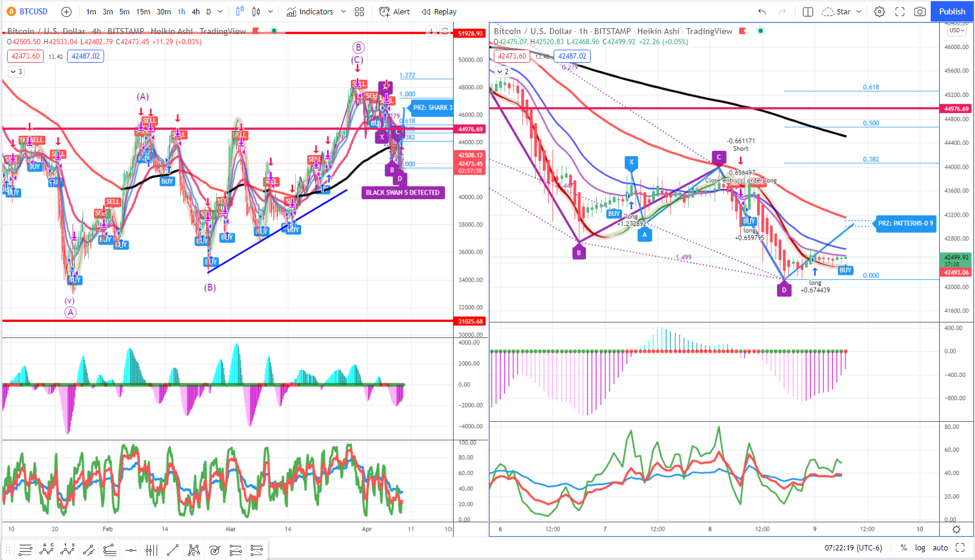Screen dimensions: 975x560
Task: Click green market status dot on right chart
Action: coord(761,31)
